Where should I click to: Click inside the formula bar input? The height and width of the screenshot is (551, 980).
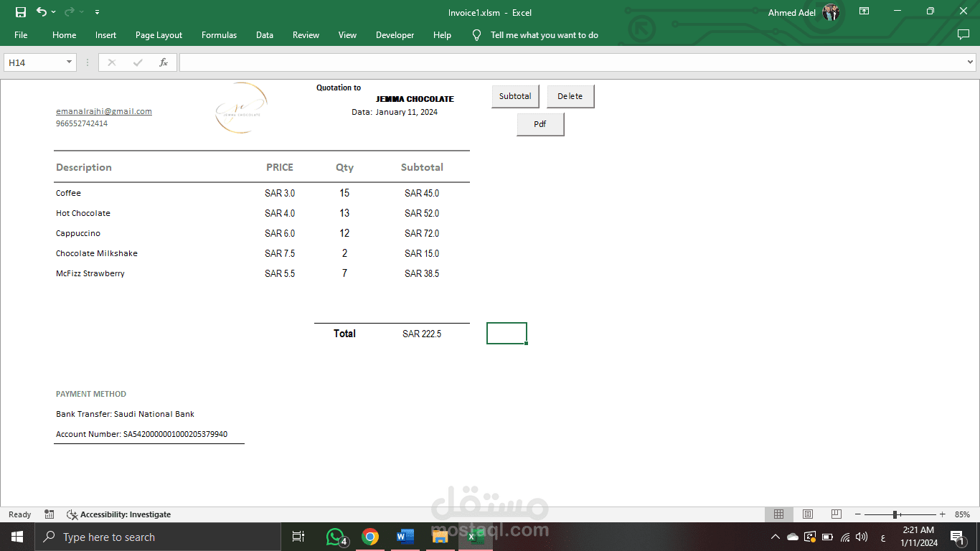coord(572,62)
